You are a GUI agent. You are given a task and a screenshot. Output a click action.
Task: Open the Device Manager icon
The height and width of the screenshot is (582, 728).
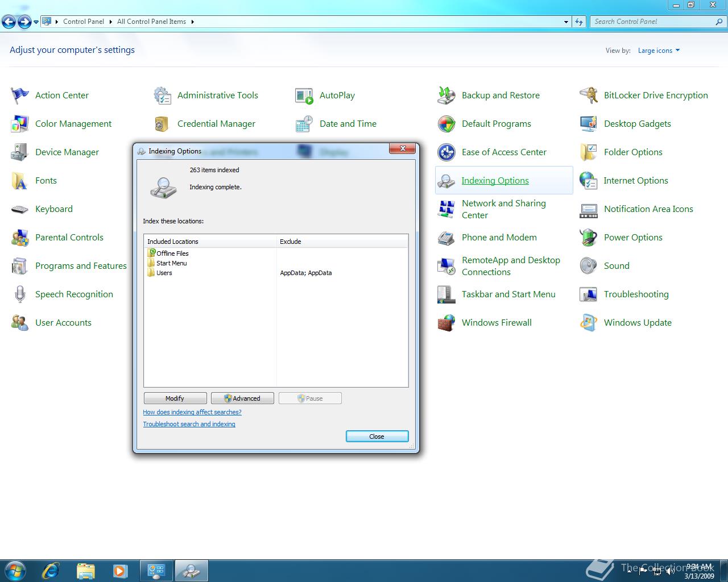20,152
